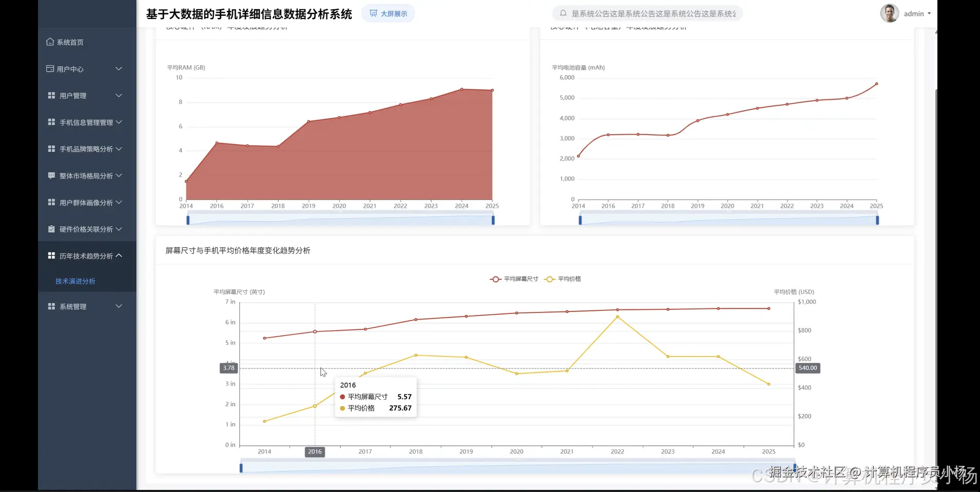Expand the 用户管理 menu chevron
The width and height of the screenshot is (980, 492).
click(119, 95)
